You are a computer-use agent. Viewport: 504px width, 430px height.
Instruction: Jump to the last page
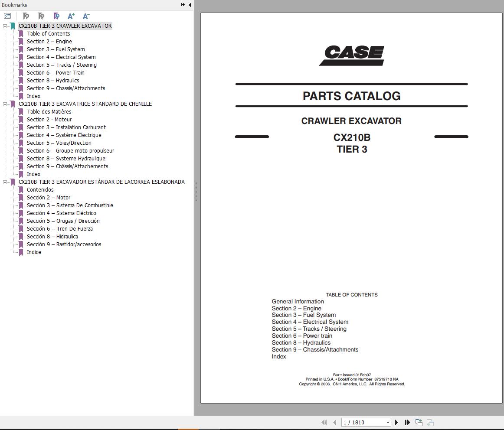coord(407,422)
